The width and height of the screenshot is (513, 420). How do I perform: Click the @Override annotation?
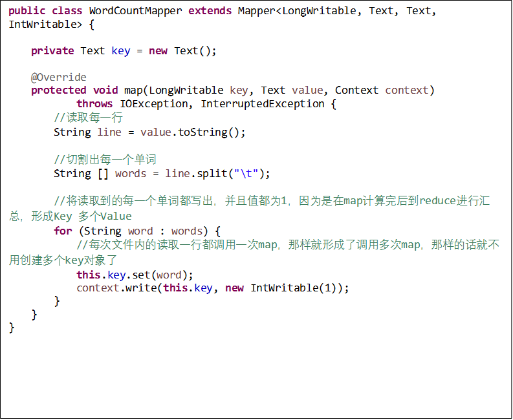(58, 77)
